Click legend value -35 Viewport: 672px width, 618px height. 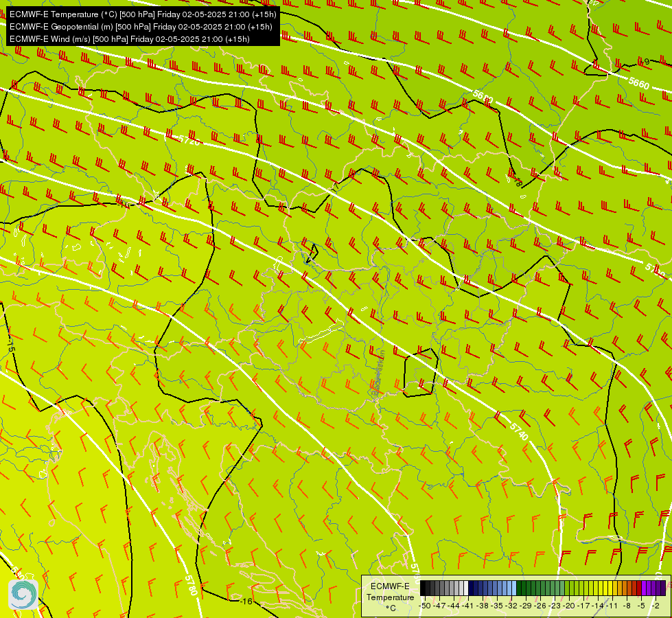click(497, 606)
